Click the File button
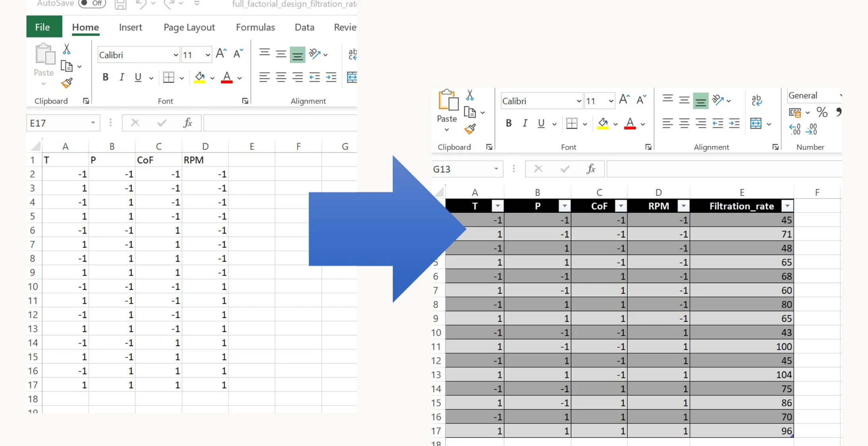Viewport: 868px width, 446px height. click(42, 27)
